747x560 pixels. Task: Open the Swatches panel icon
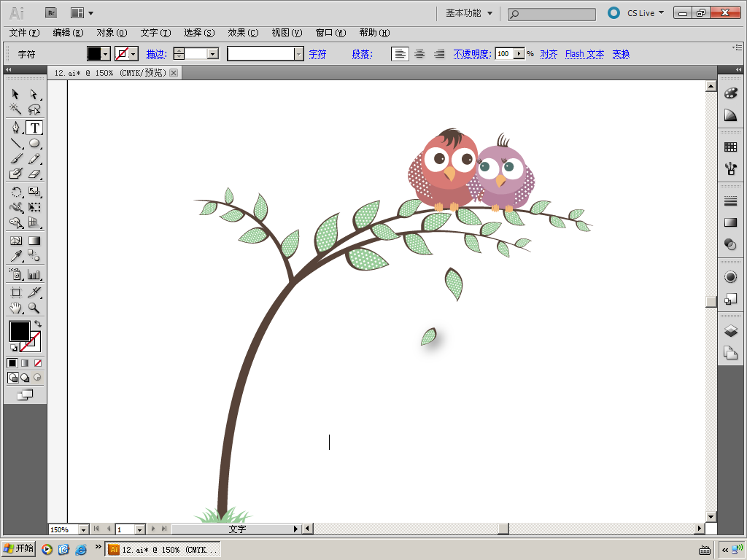(x=730, y=147)
